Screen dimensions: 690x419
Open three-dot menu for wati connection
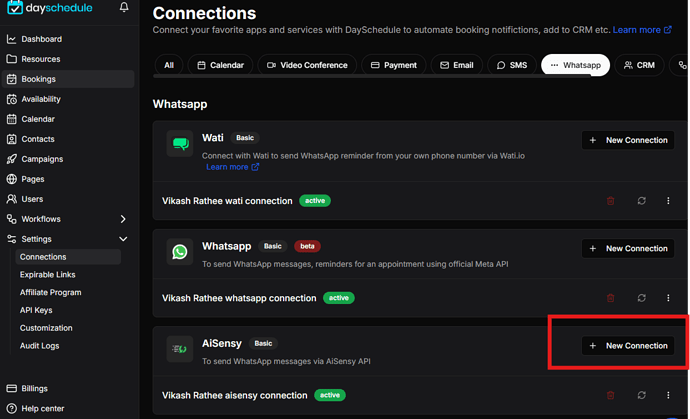pyautogui.click(x=668, y=201)
